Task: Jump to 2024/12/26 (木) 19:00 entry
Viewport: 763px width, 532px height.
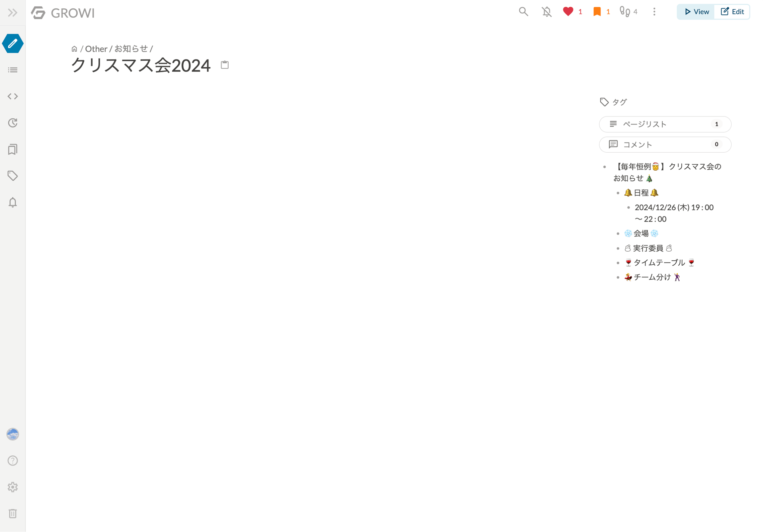Action: click(x=674, y=213)
